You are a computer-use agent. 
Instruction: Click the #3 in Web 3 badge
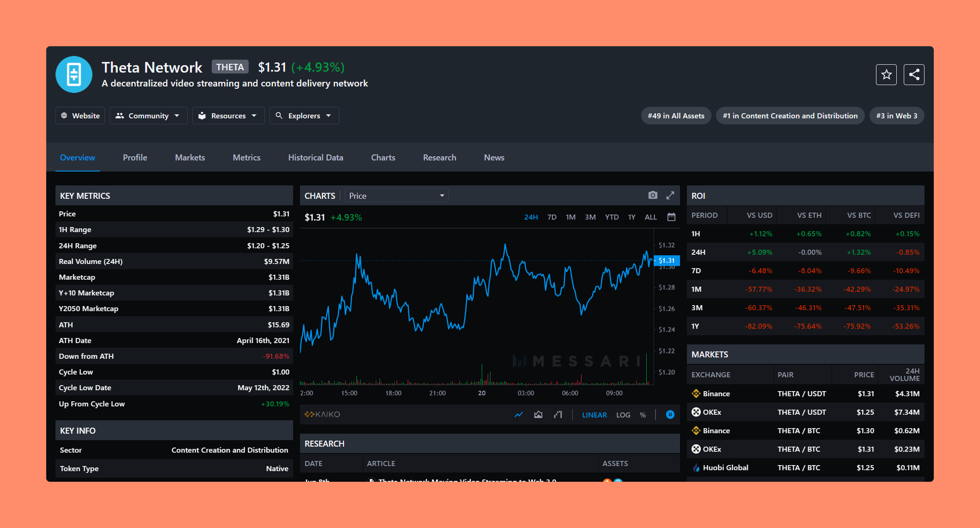[897, 116]
